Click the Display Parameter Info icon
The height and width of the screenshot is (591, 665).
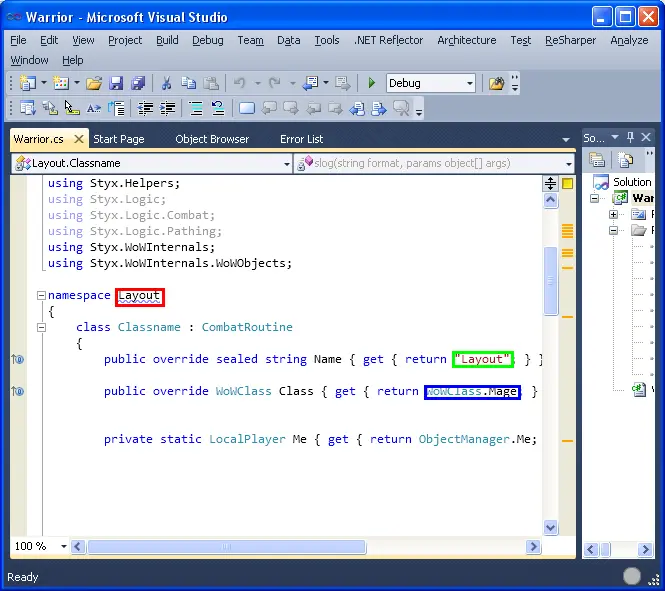point(50,108)
